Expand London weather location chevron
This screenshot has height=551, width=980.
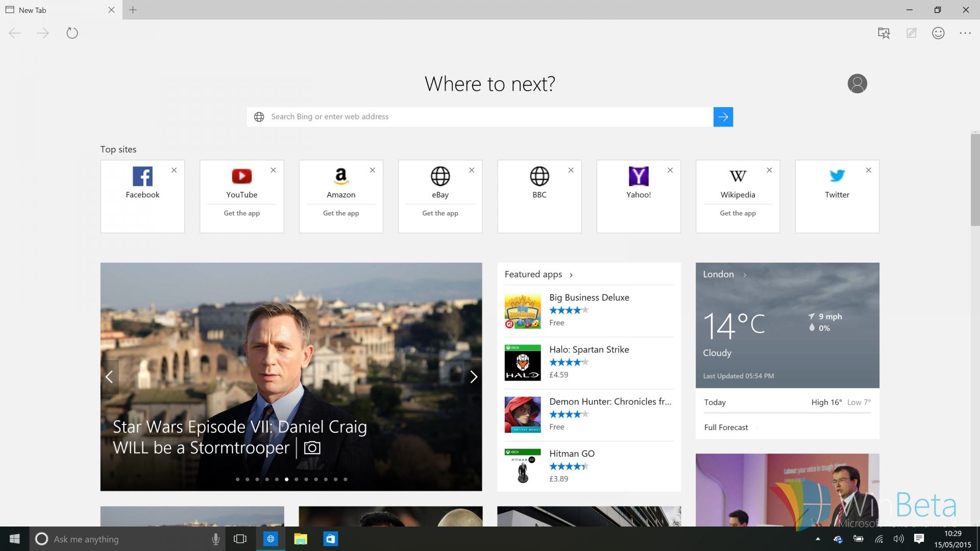(745, 275)
